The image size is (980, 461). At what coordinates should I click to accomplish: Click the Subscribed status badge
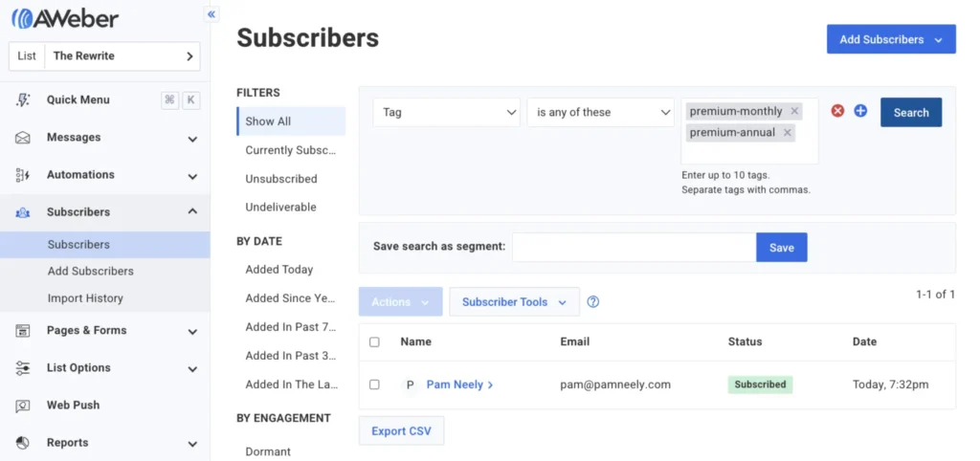point(760,384)
